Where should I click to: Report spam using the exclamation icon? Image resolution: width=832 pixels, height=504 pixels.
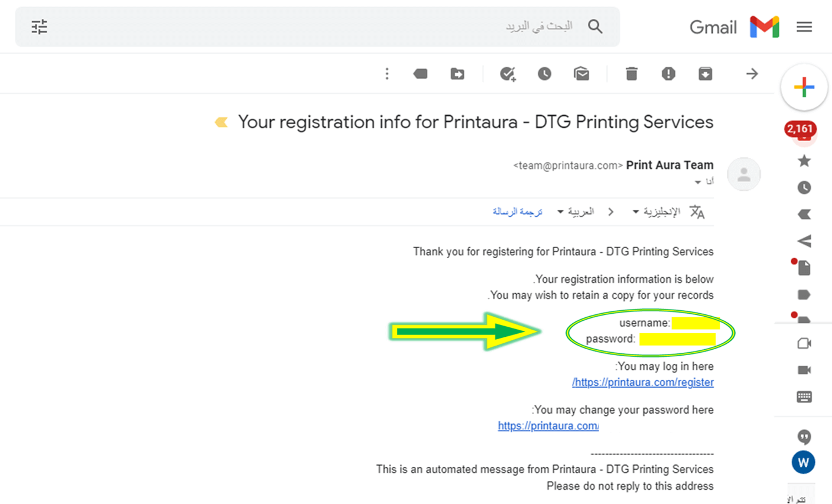click(x=668, y=74)
